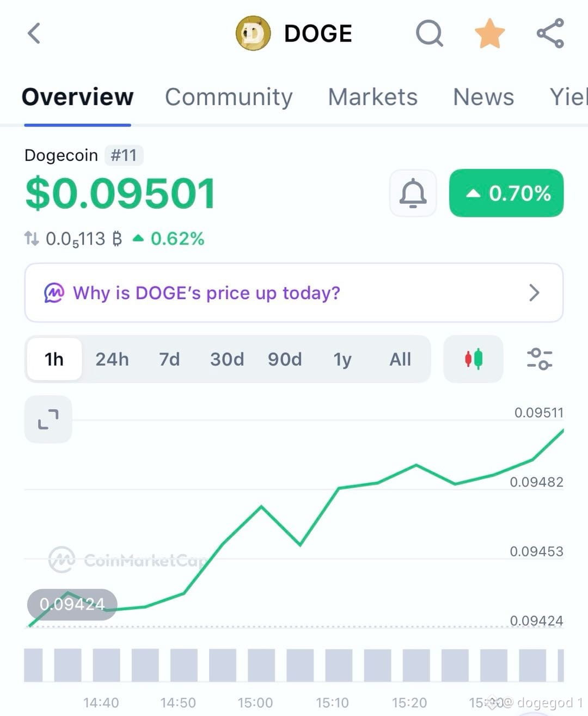Expand chart to fullscreen
588x716 pixels.
pos(48,419)
